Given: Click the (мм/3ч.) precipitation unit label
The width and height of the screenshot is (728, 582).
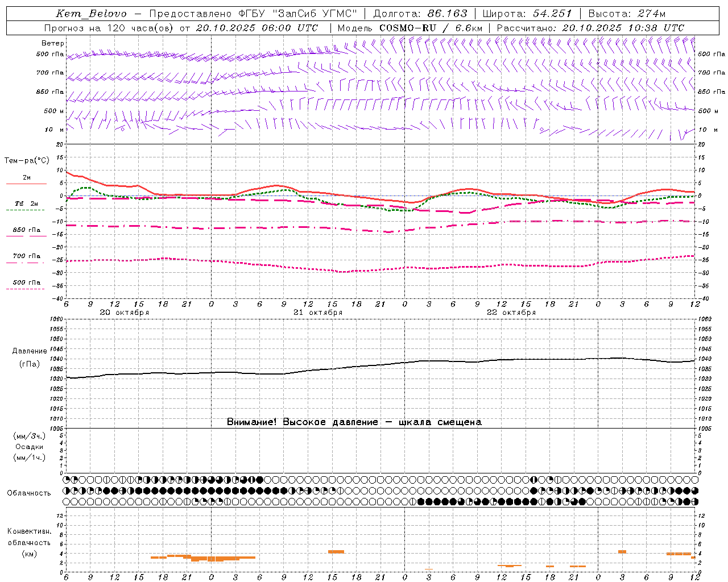Looking at the screenshot, I should [30, 436].
